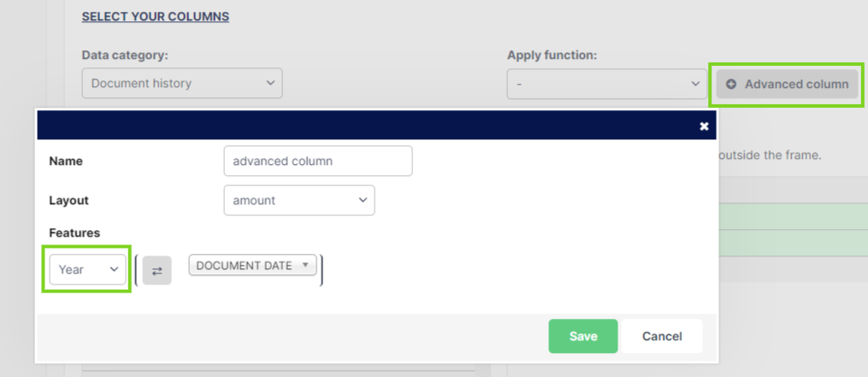The image size is (868, 377).
Task: Cancel the advanced column dialog
Action: coord(662,336)
